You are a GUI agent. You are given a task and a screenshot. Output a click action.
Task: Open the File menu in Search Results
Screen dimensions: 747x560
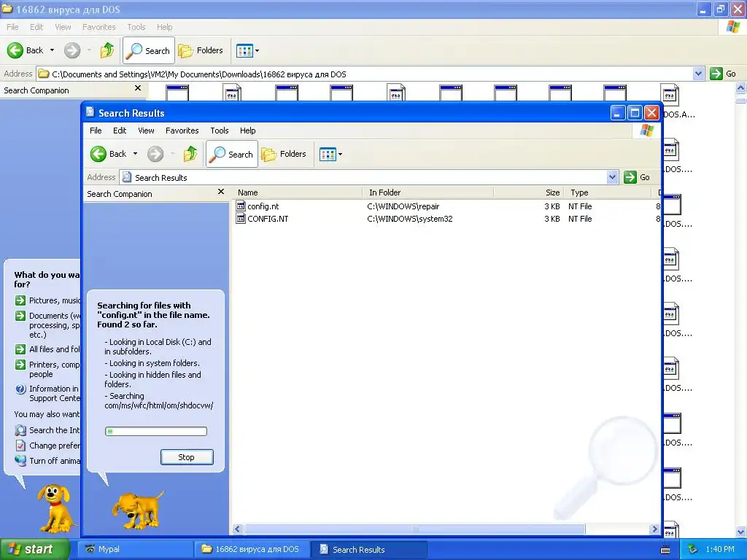(96, 131)
